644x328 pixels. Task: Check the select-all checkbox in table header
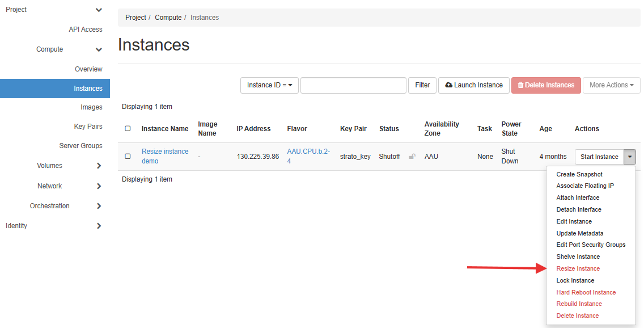[128, 128]
